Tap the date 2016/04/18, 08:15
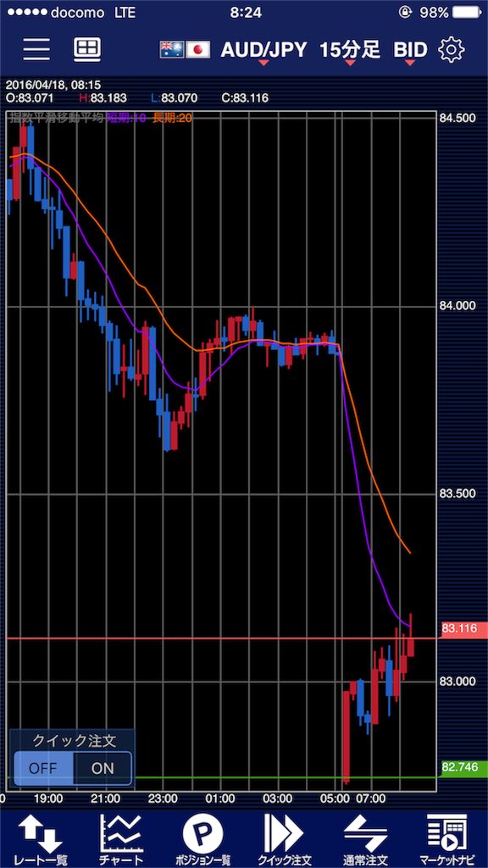The width and height of the screenshot is (488, 868). [x=53, y=86]
